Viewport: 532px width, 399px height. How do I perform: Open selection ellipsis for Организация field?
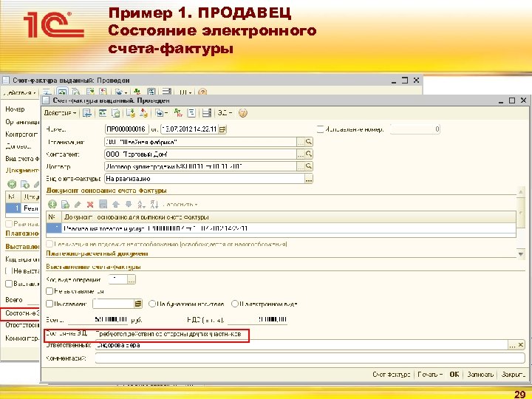301,142
